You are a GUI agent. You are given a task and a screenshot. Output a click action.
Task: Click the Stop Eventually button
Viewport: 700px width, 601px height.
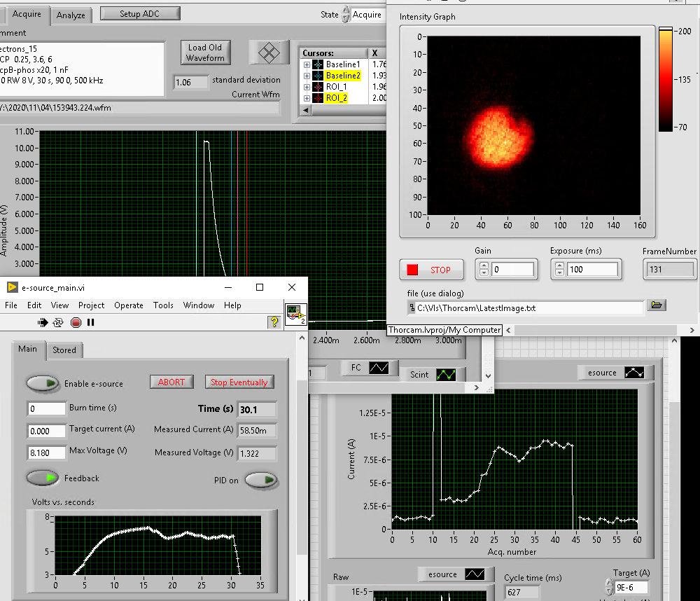(x=239, y=382)
